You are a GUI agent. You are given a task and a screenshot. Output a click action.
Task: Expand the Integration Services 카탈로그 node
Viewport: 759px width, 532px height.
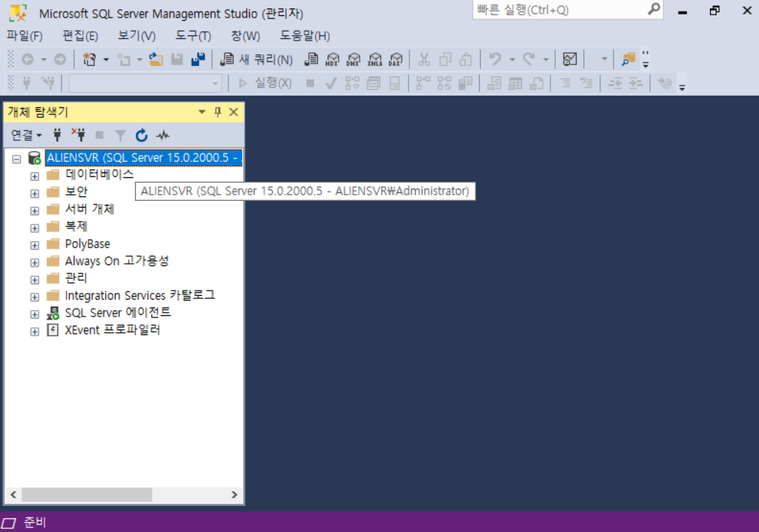tap(34, 297)
